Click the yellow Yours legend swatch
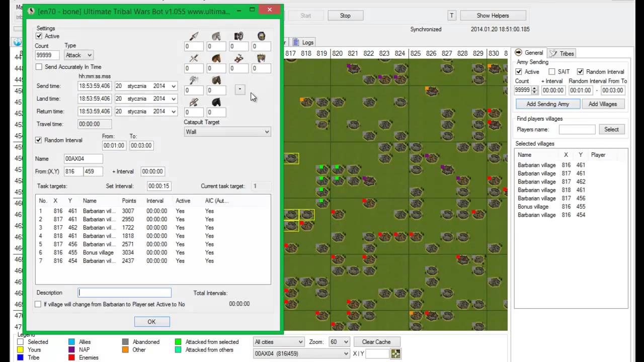 point(20,350)
